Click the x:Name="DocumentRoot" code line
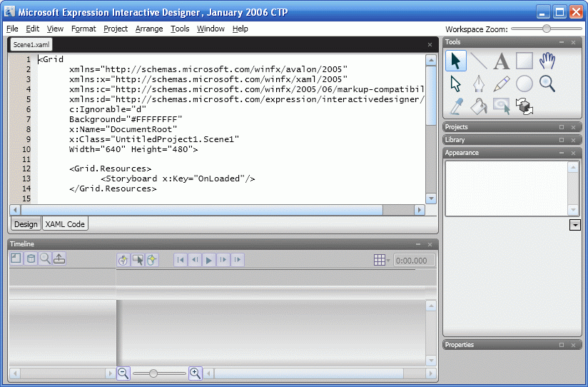 point(123,129)
